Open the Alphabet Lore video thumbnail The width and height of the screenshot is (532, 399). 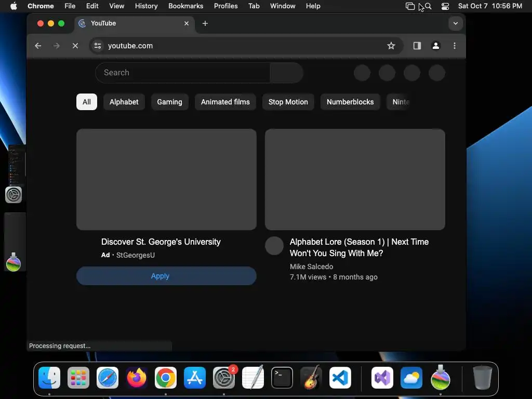[x=355, y=179]
